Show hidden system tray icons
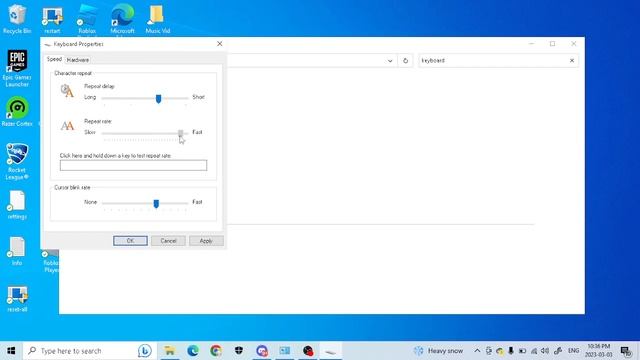 point(477,351)
